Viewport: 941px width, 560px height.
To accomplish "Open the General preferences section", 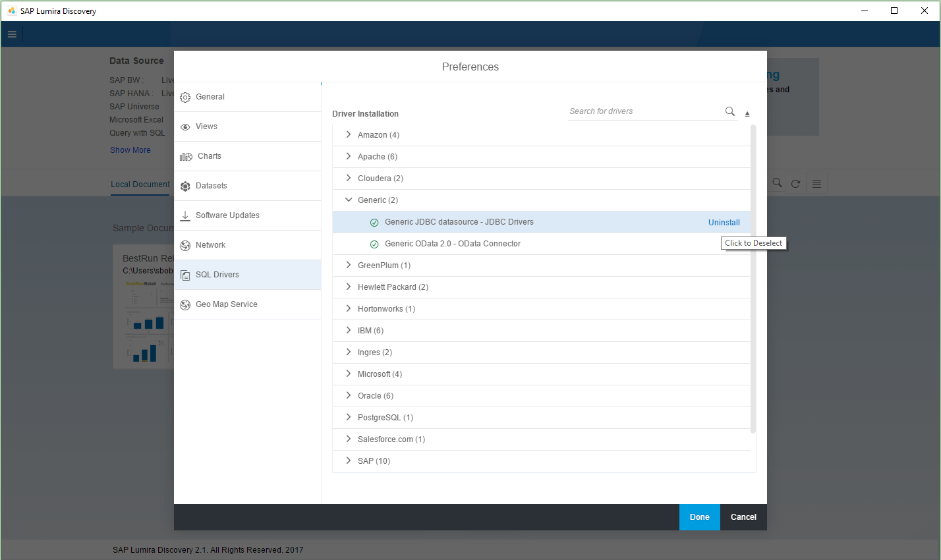I will coord(248,97).
